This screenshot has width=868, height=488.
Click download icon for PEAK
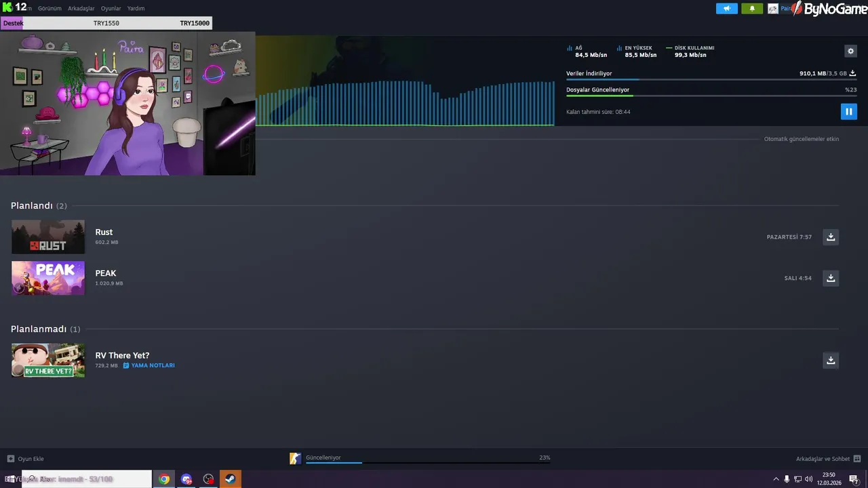[831, 278]
